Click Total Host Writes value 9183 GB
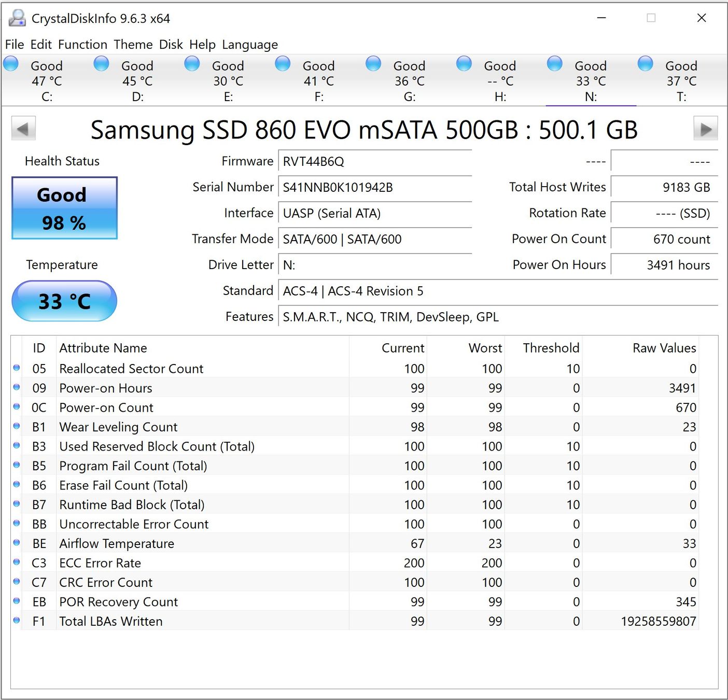The image size is (728, 700). tap(664, 187)
